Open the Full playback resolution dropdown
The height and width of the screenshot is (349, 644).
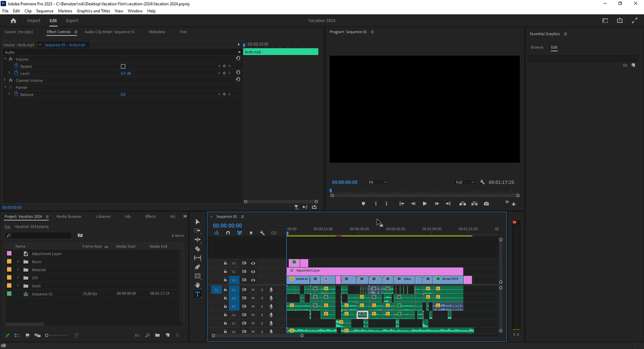point(464,182)
